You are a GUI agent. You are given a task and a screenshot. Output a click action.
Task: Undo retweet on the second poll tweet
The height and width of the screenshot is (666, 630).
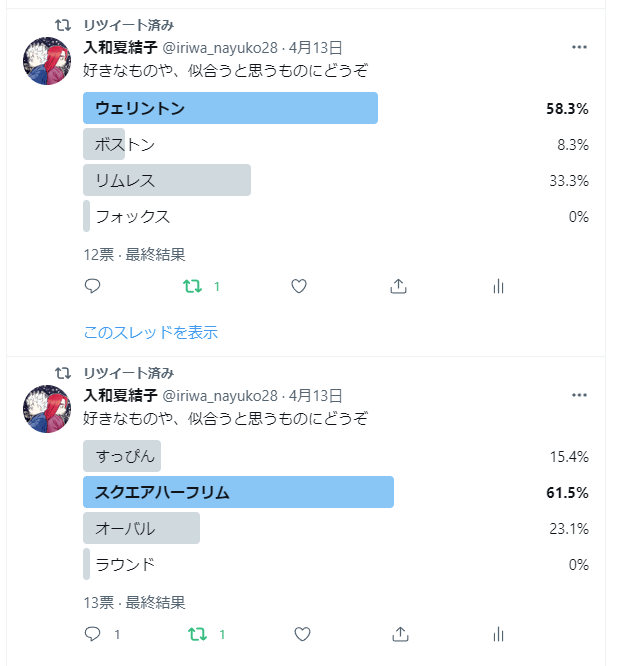198,635
